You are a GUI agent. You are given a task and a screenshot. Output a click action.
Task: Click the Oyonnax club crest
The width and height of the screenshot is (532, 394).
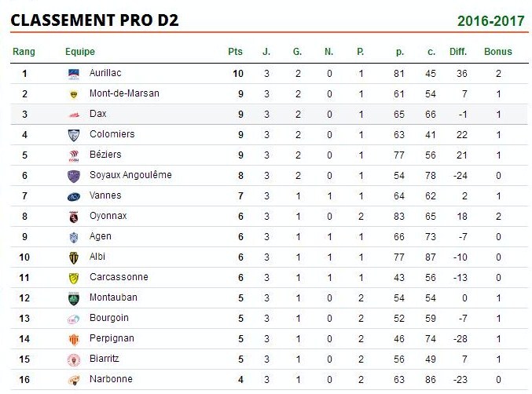pyautogui.click(x=74, y=217)
